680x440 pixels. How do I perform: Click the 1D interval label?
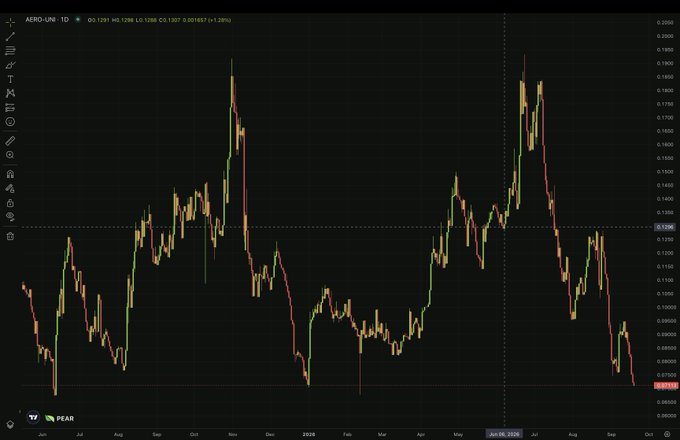click(65, 20)
